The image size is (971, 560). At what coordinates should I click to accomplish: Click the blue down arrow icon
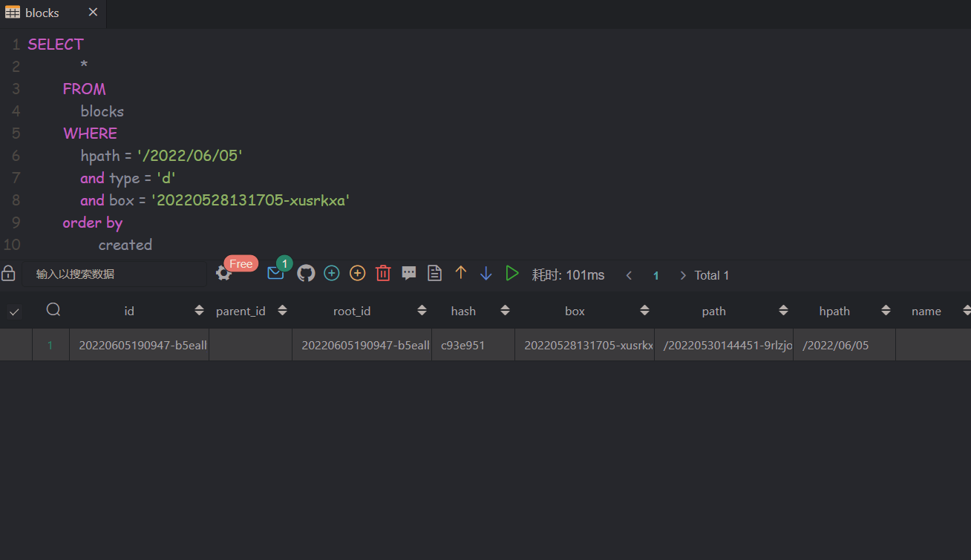[486, 274]
